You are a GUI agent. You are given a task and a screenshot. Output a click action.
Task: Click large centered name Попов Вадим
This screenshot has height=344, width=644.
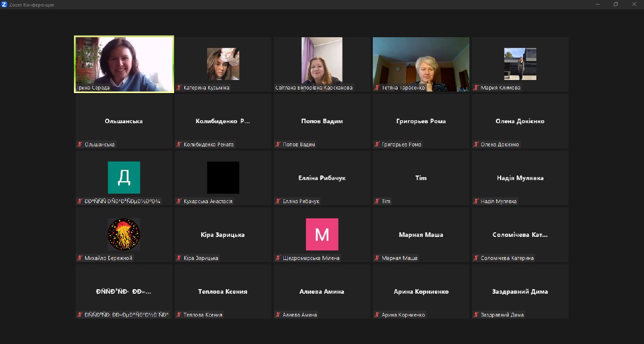pyautogui.click(x=322, y=121)
